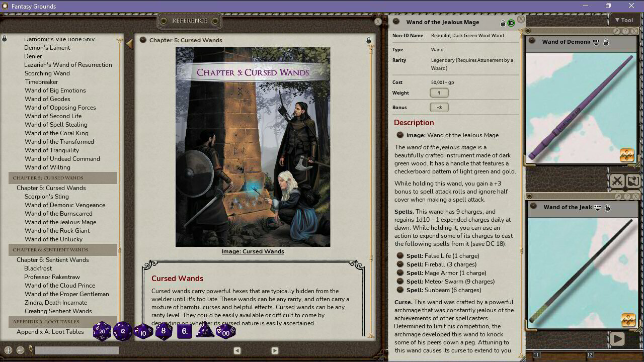Open the map book icon beside the crossed swords
The width and height of the screenshot is (644, 362).
tap(633, 181)
